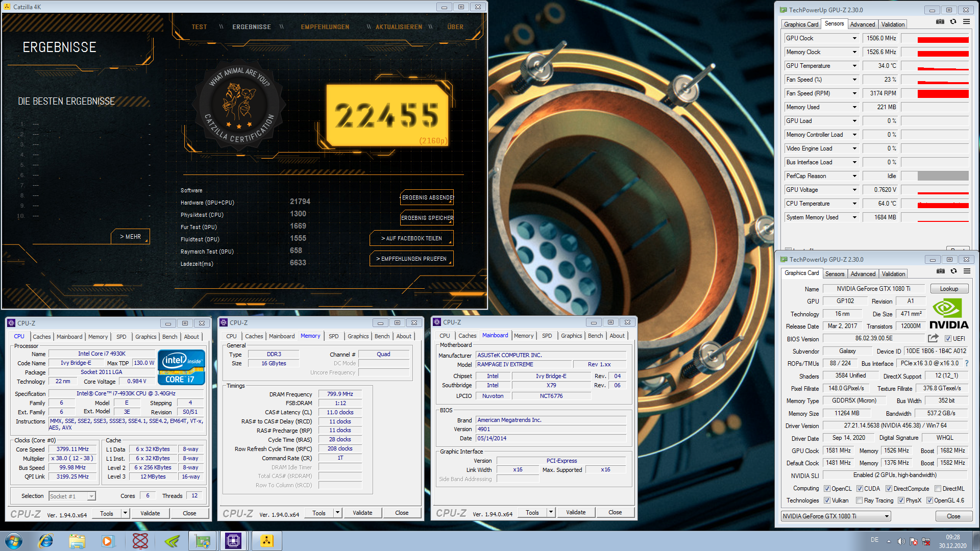Click volume speaker icon in system tray
Viewport: 980px width, 551px height.
(901, 541)
